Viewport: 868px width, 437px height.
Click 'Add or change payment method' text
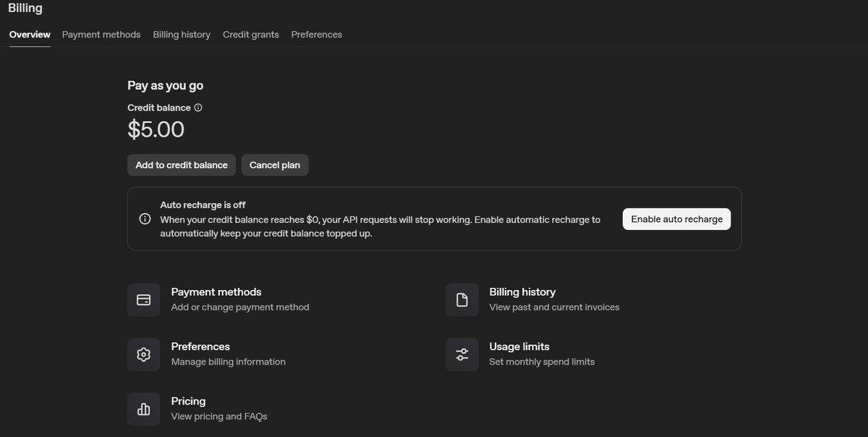pos(240,307)
